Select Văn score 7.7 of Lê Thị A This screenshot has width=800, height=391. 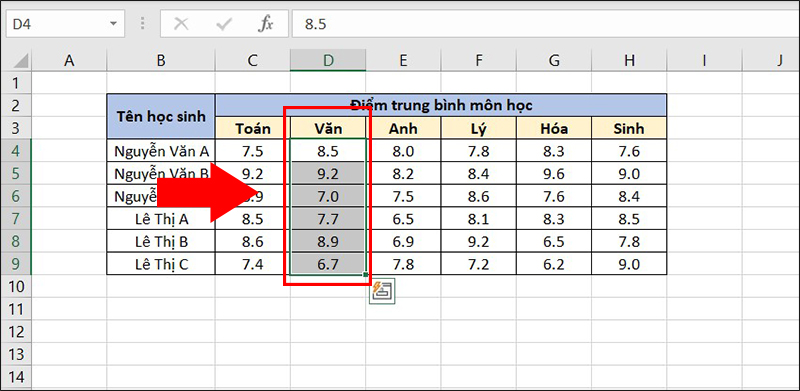click(328, 219)
